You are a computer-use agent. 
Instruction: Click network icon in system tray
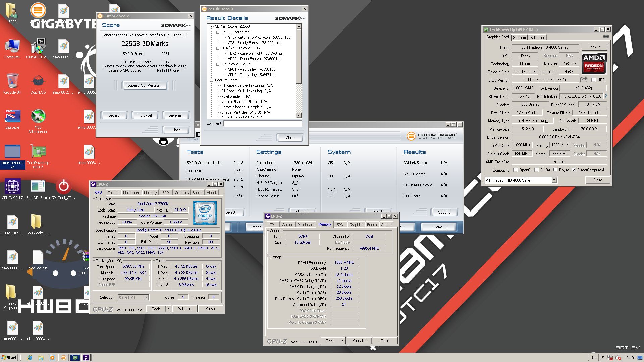tap(610, 358)
